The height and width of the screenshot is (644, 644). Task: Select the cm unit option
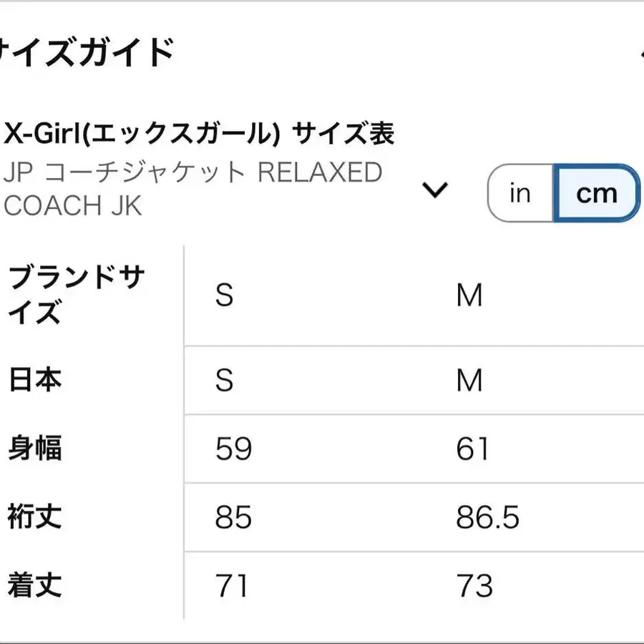click(597, 193)
